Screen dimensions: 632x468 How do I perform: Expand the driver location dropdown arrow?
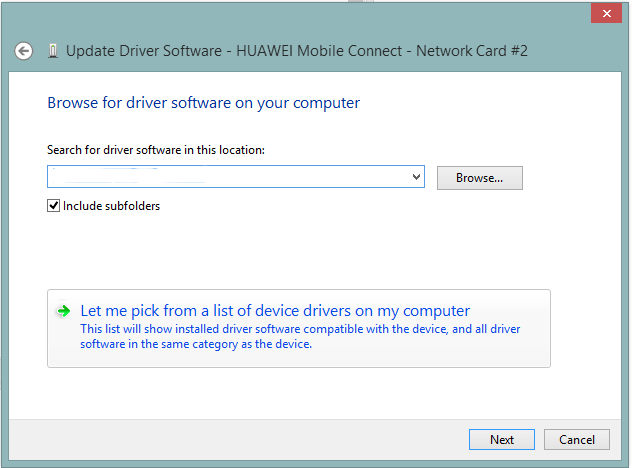pyautogui.click(x=416, y=177)
